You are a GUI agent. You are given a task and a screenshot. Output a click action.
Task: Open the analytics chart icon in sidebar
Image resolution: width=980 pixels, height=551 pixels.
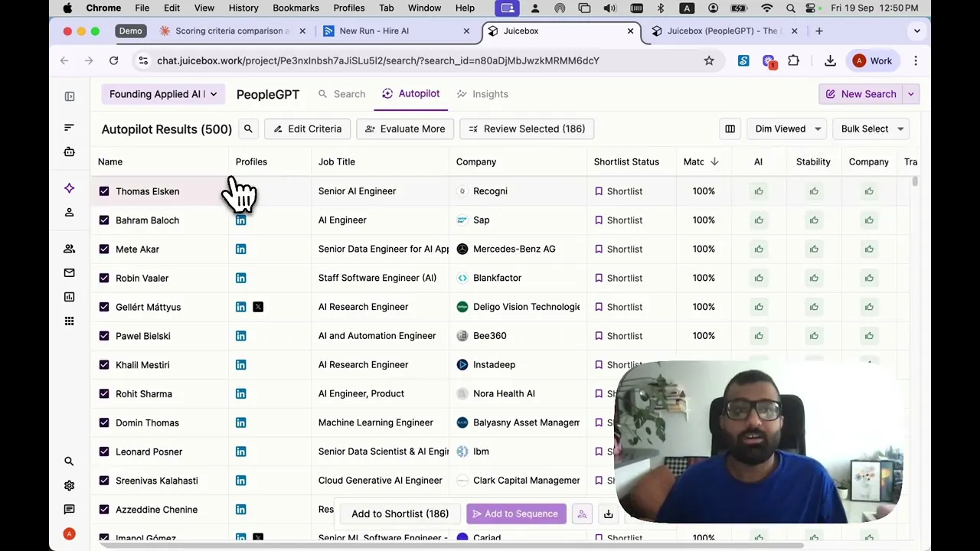pos(70,297)
